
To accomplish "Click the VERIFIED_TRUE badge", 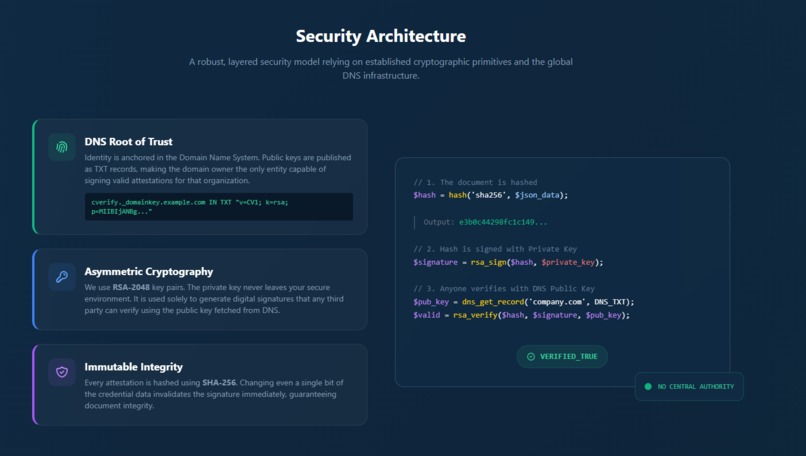I will pyautogui.click(x=562, y=356).
